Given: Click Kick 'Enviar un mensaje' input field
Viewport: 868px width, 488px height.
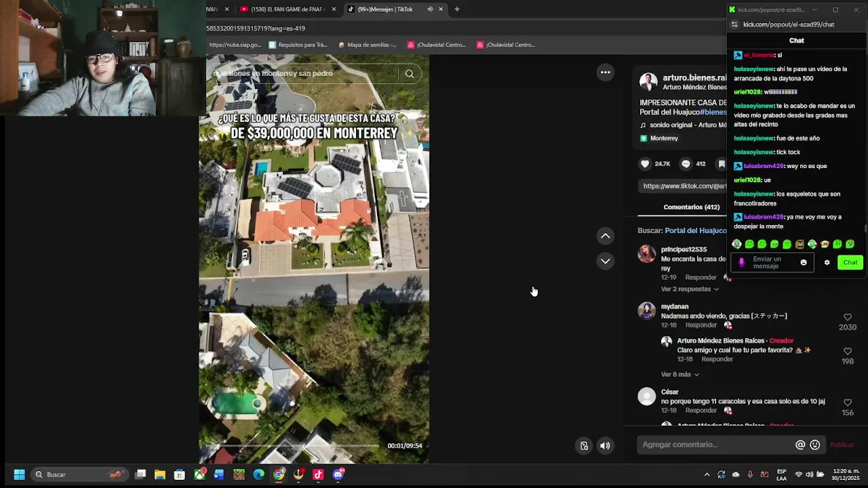Looking at the screenshot, I should point(772,262).
